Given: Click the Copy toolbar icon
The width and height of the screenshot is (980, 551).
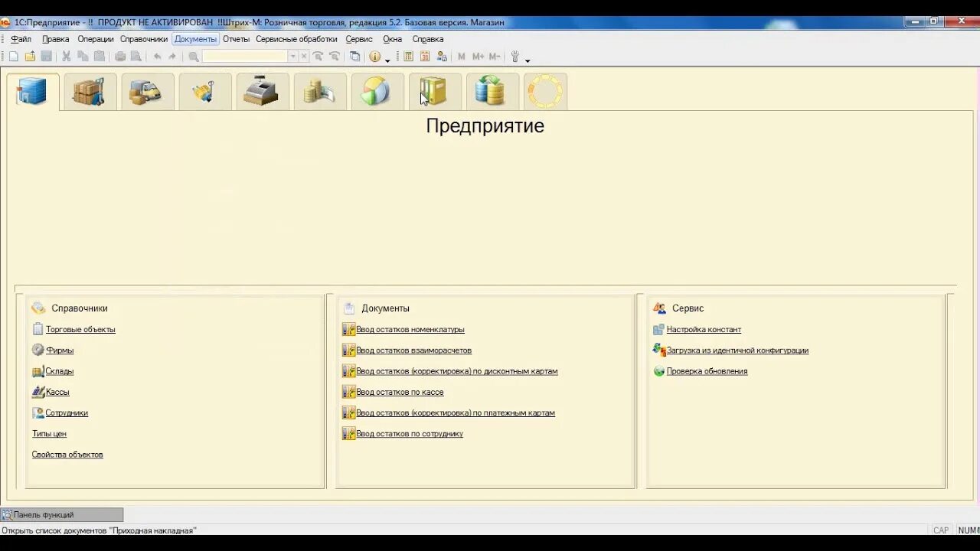Looking at the screenshot, I should 83,57.
